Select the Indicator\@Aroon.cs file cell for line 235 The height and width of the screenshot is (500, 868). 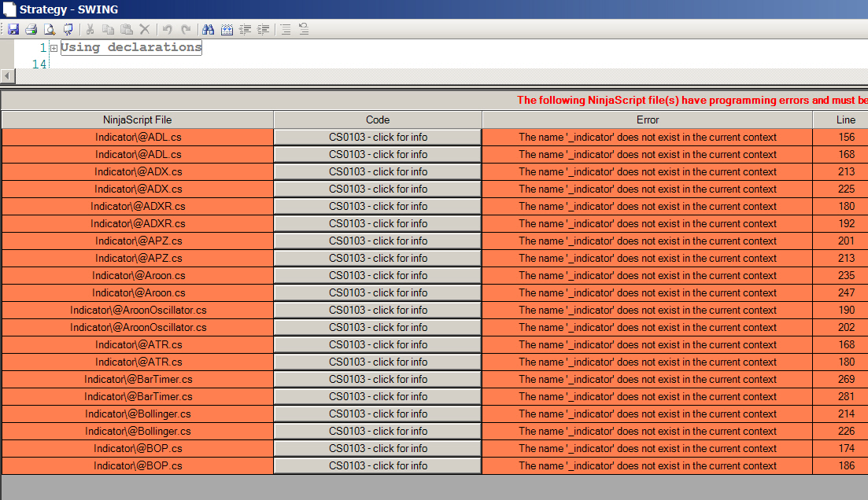[138, 275]
